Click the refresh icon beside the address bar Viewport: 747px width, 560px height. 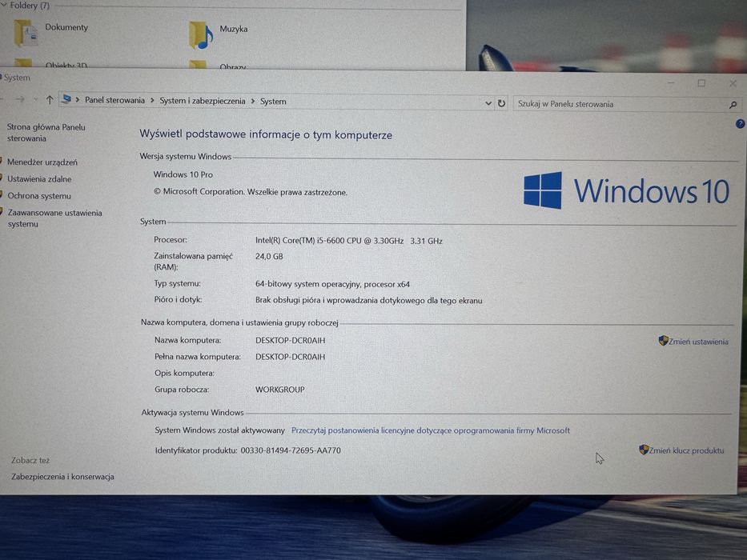502,103
